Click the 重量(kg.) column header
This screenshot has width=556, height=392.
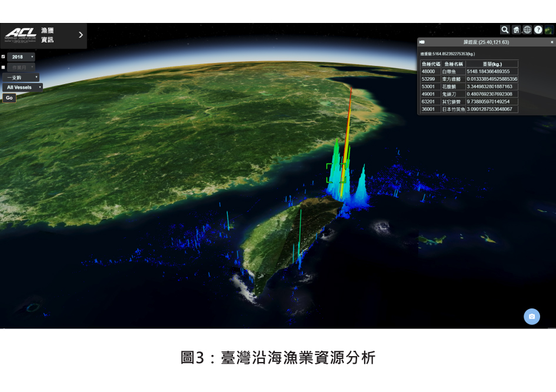[491, 64]
